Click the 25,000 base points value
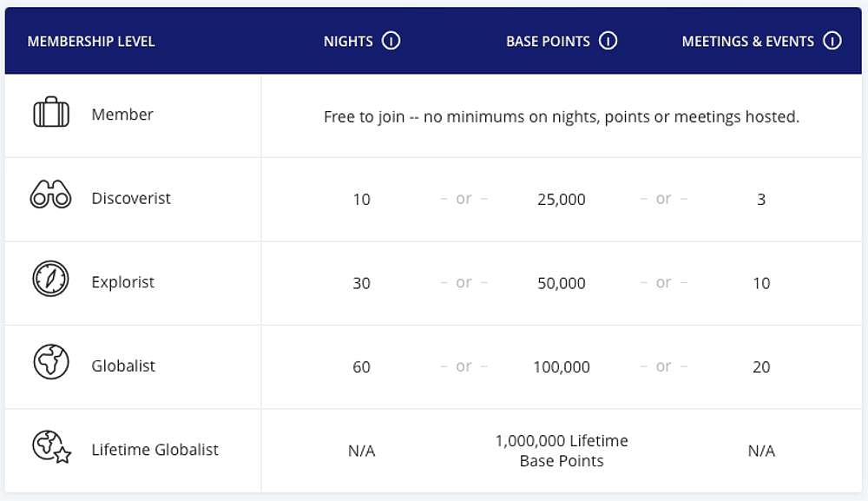868x501 pixels. click(562, 200)
